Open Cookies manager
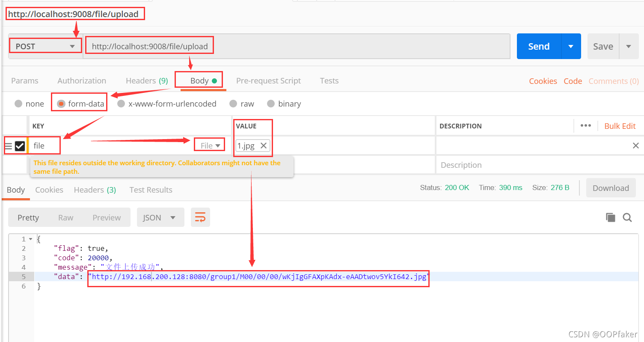Image resolution: width=644 pixels, height=342 pixels. (543, 80)
